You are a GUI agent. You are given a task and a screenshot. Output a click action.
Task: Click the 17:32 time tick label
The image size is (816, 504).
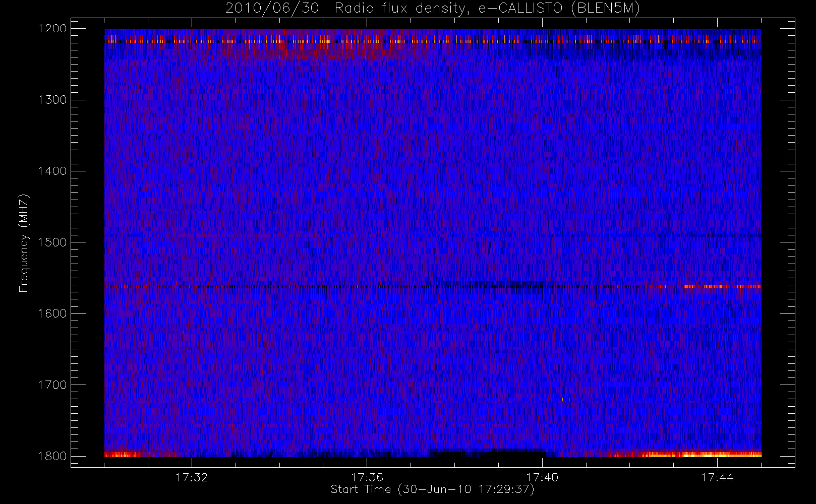(x=192, y=477)
